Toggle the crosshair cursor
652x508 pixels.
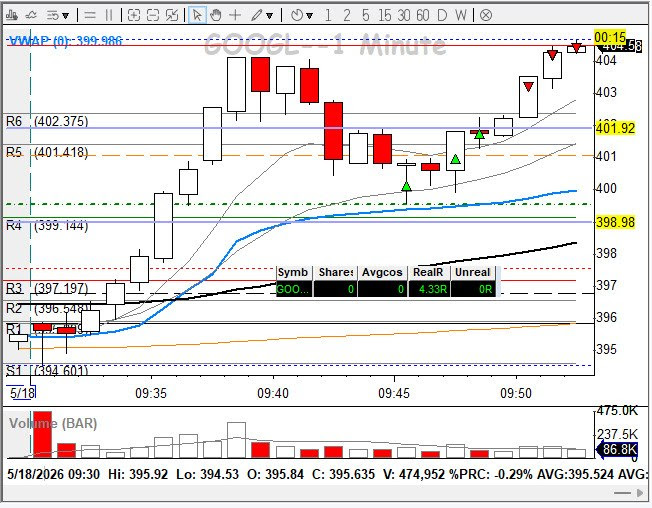[x=235, y=16]
